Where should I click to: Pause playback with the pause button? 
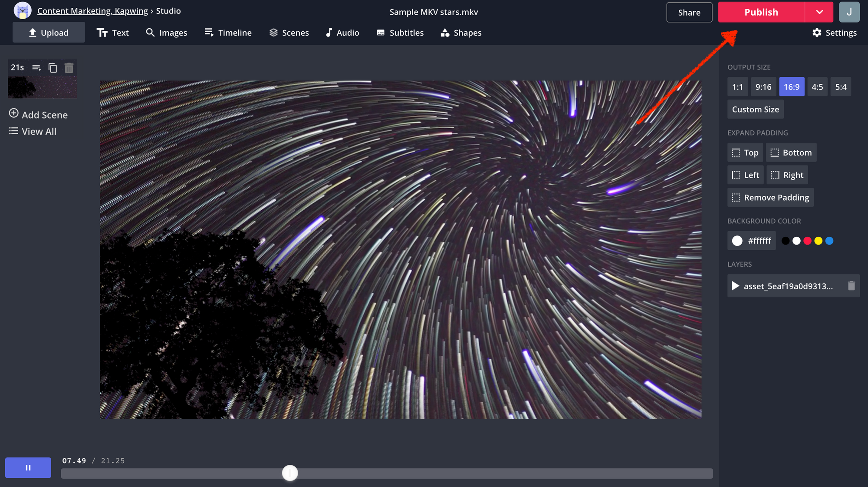point(28,468)
